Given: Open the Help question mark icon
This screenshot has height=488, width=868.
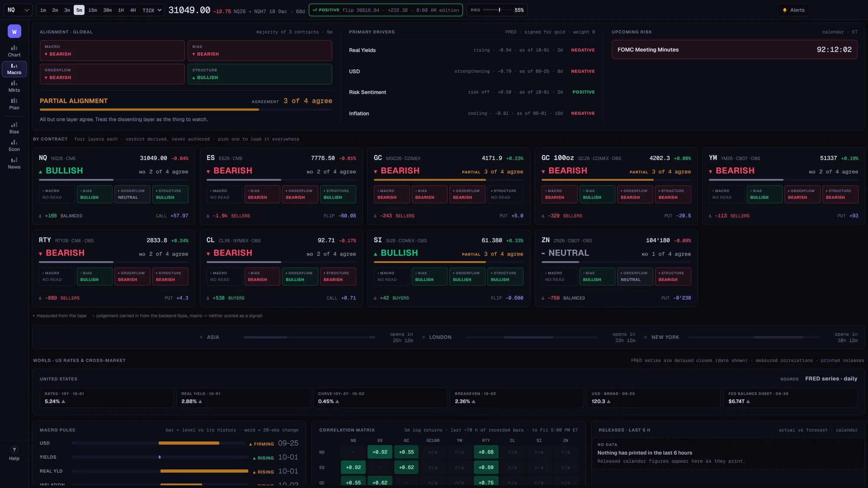Looking at the screenshot, I should (x=14, y=450).
